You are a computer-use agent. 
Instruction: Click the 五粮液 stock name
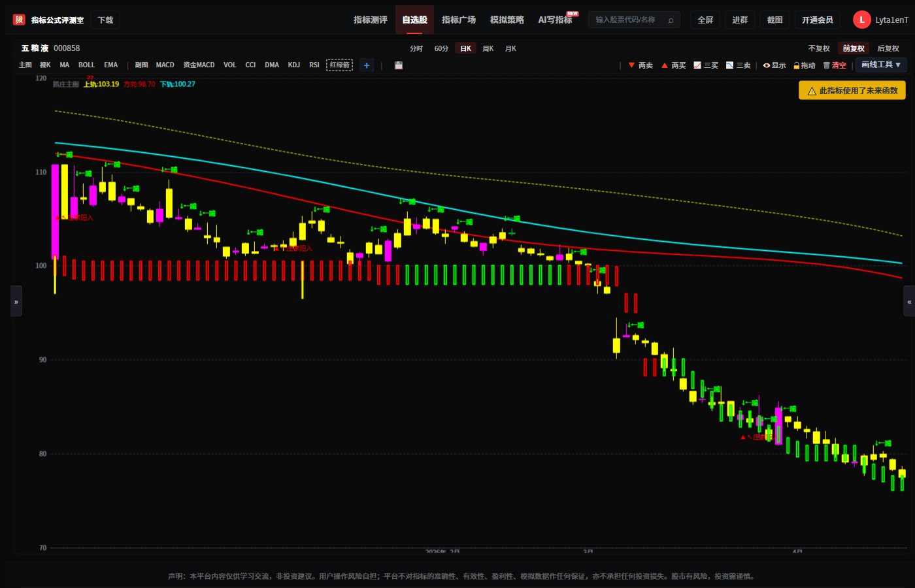click(x=35, y=48)
